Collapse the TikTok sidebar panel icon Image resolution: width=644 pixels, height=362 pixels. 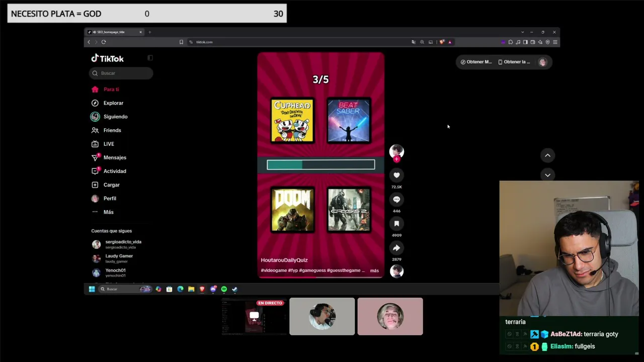pyautogui.click(x=150, y=58)
